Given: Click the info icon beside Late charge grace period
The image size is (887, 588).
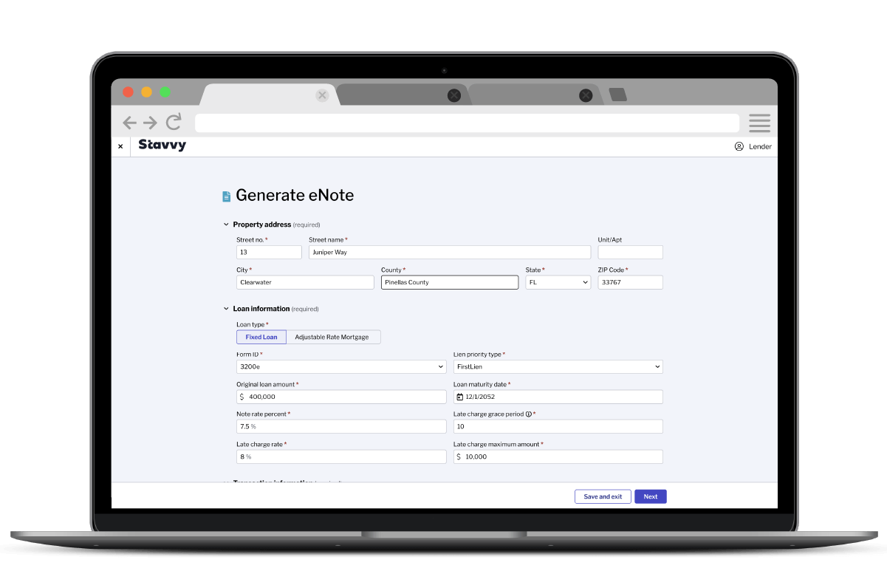Looking at the screenshot, I should pyautogui.click(x=529, y=414).
